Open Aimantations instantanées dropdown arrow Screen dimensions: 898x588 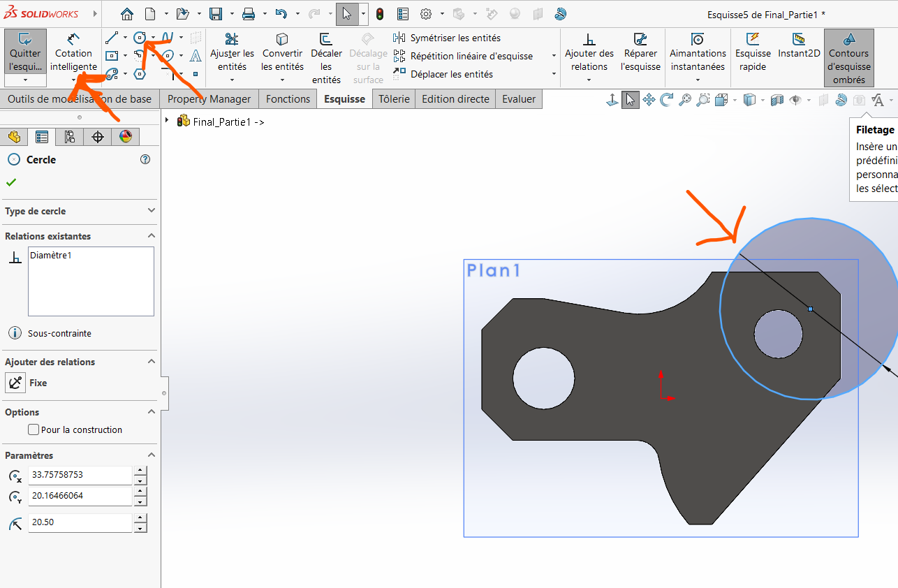(697, 80)
